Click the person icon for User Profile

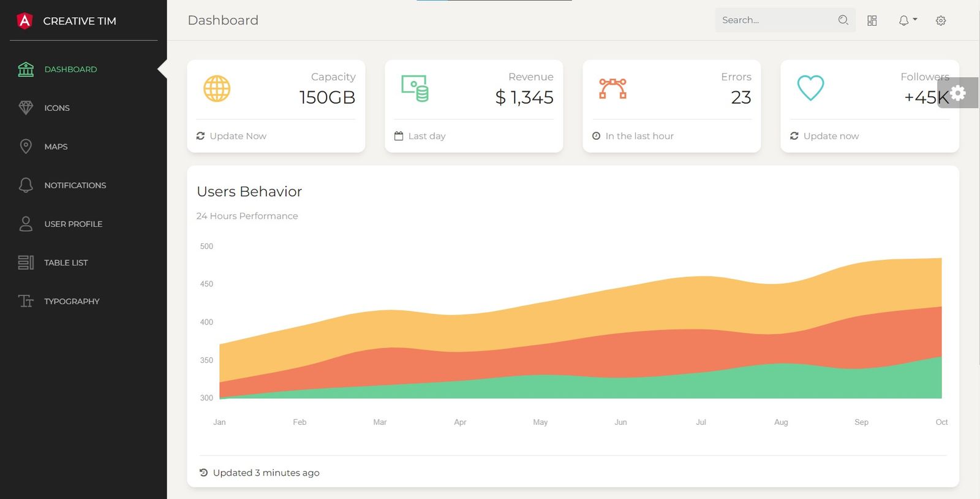(x=26, y=224)
